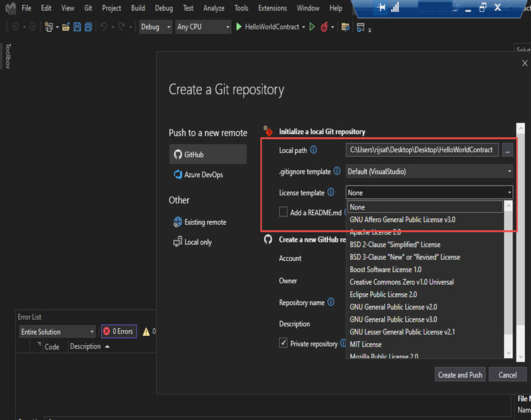531x420 pixels.
Task: Click the Cancel button
Action: [x=507, y=374]
